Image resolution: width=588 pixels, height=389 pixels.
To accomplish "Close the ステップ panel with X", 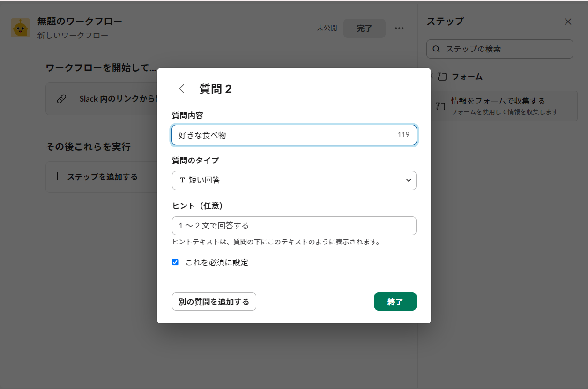I will pos(568,22).
